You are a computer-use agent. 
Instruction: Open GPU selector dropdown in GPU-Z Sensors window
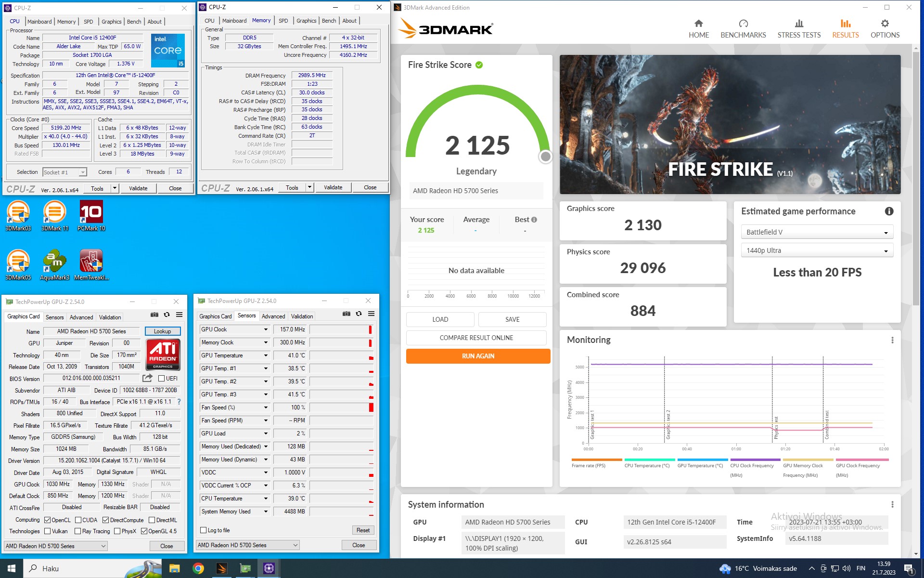tap(248, 545)
